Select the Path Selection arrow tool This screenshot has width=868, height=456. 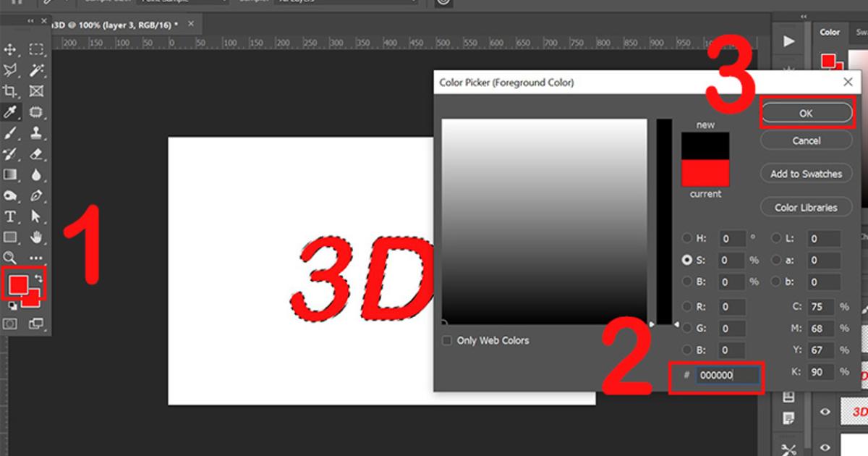pos(36,216)
